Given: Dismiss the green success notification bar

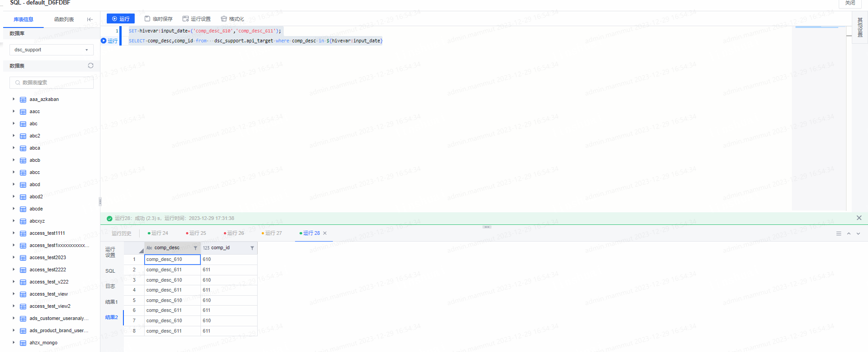Looking at the screenshot, I should pos(859,218).
